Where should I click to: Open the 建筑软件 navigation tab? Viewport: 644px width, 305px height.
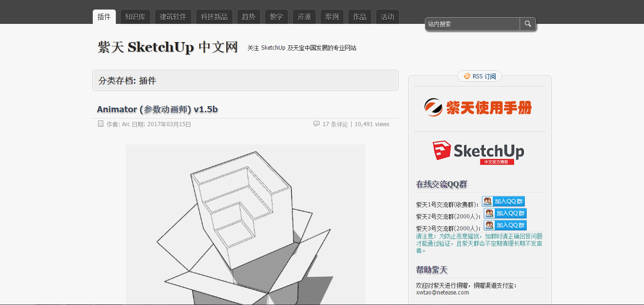click(173, 17)
